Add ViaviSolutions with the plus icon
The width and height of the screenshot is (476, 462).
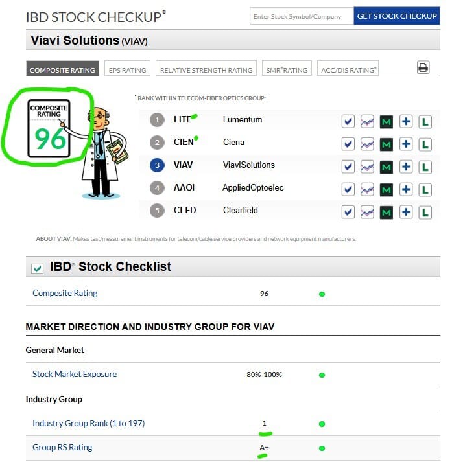coord(406,167)
